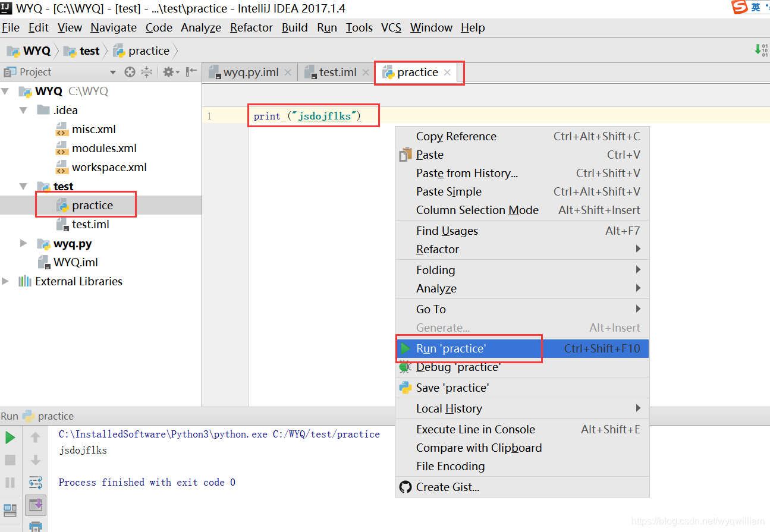This screenshot has width=770, height=532.
Task: Click the gray Stop process icon
Action: pos(10,459)
